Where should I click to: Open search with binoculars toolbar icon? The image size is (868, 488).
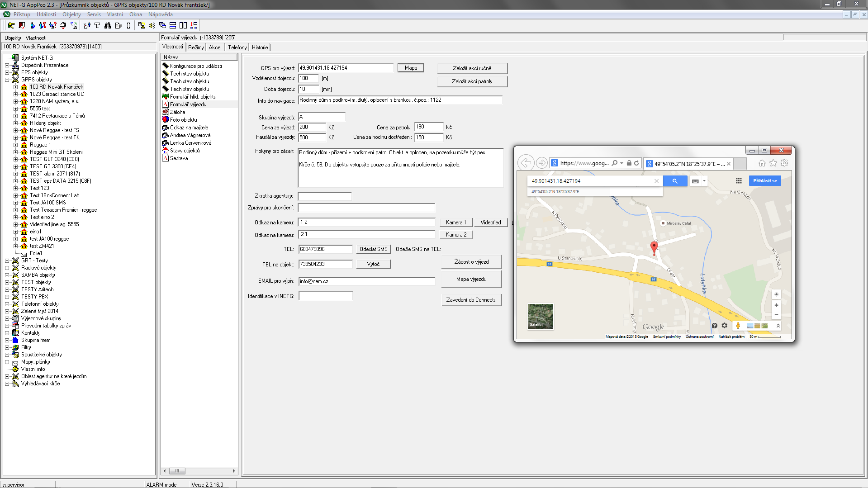coord(108,25)
